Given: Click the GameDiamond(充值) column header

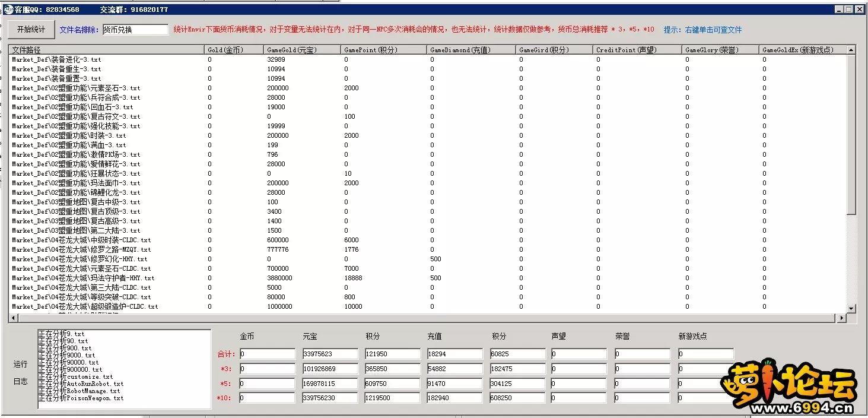Looking at the screenshot, I should click(x=471, y=50).
